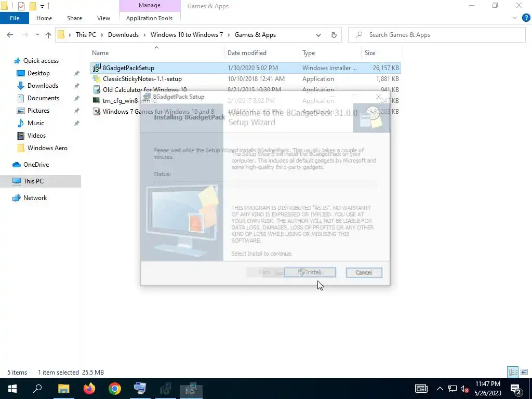Open Customize Quick Access Toolbar dropdown
The height and width of the screenshot is (399, 532).
tap(42, 6)
